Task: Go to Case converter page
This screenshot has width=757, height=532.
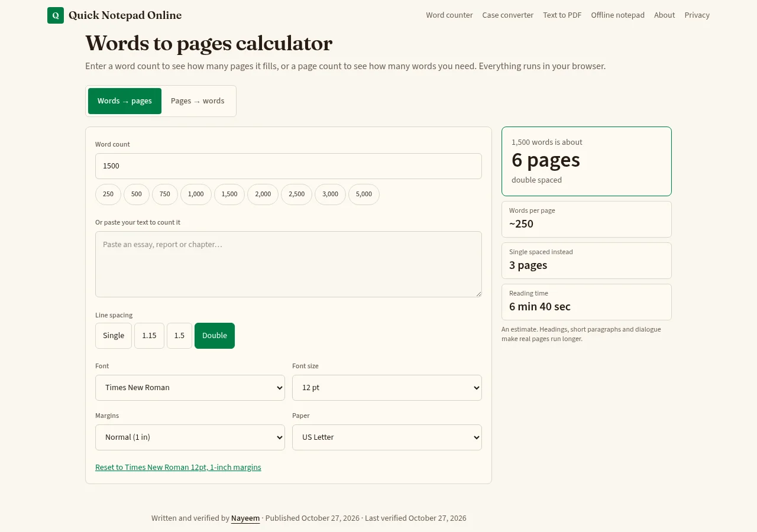Action: click(x=508, y=15)
